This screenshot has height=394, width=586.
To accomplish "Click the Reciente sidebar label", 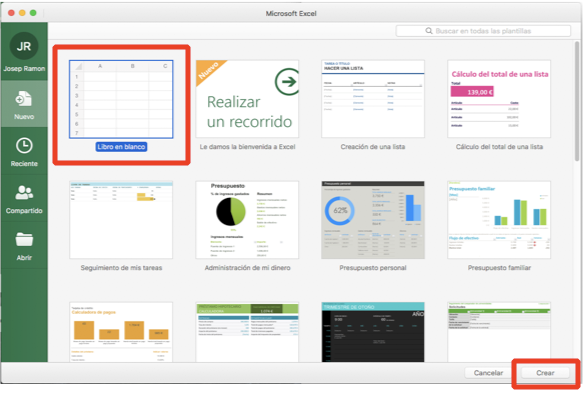I will pos(24,164).
